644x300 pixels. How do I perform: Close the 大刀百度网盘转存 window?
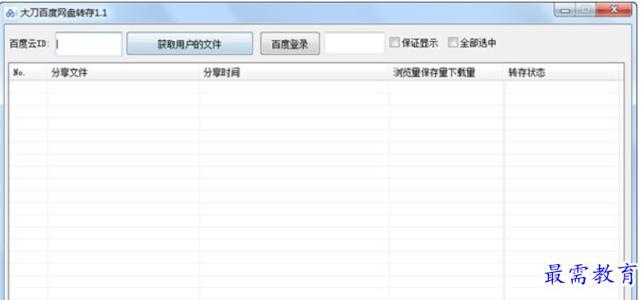click(614, 11)
